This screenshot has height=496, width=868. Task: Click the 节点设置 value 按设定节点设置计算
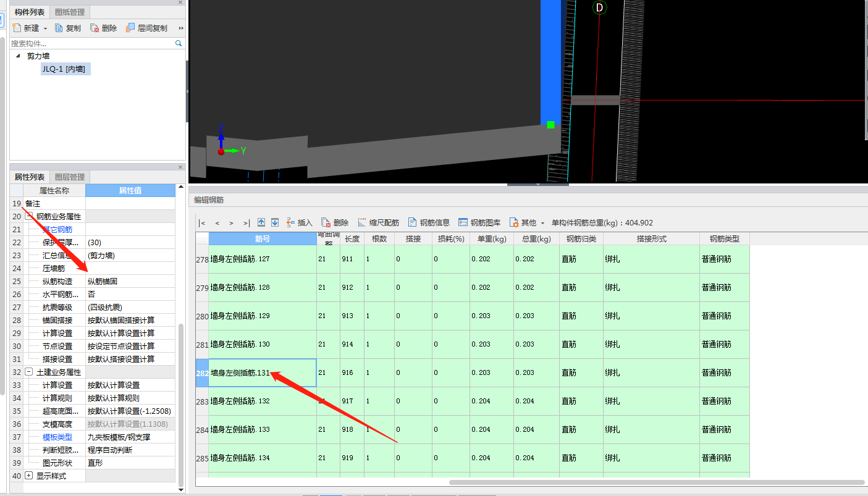[130, 346]
